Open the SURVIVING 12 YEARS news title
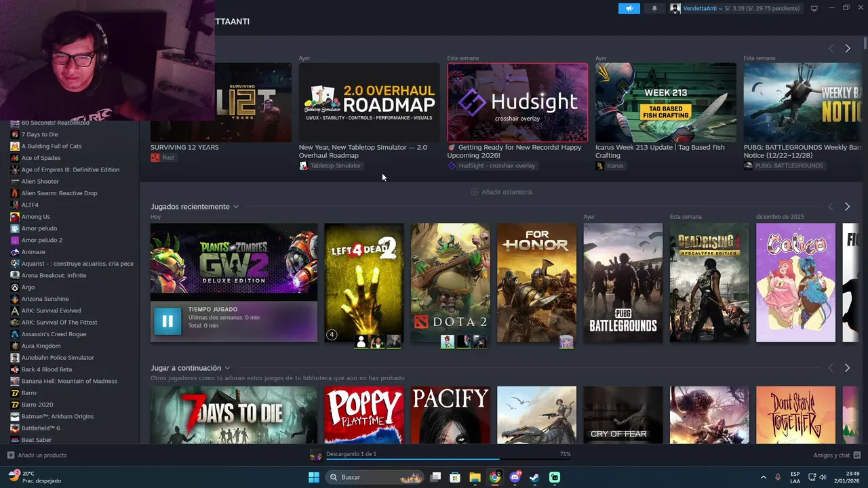 tap(184, 147)
